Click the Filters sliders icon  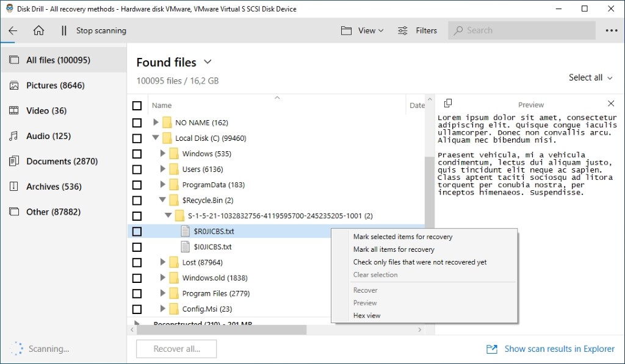[x=403, y=30]
